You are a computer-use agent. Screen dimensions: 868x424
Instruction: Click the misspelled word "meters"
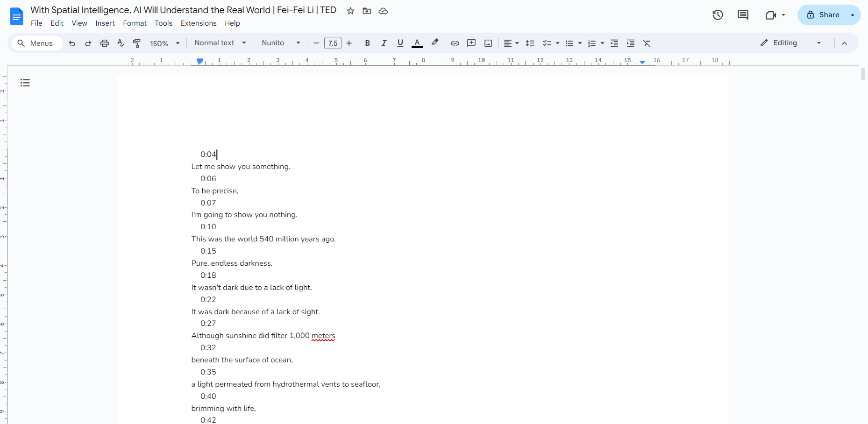[323, 336]
